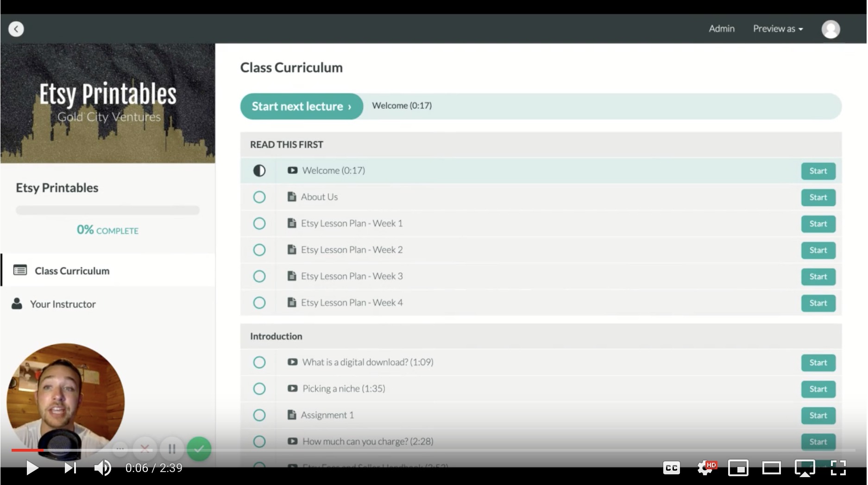Mark Etsy Lesson Plan - Week 4 circle
The height and width of the screenshot is (485, 868).
pyautogui.click(x=259, y=302)
